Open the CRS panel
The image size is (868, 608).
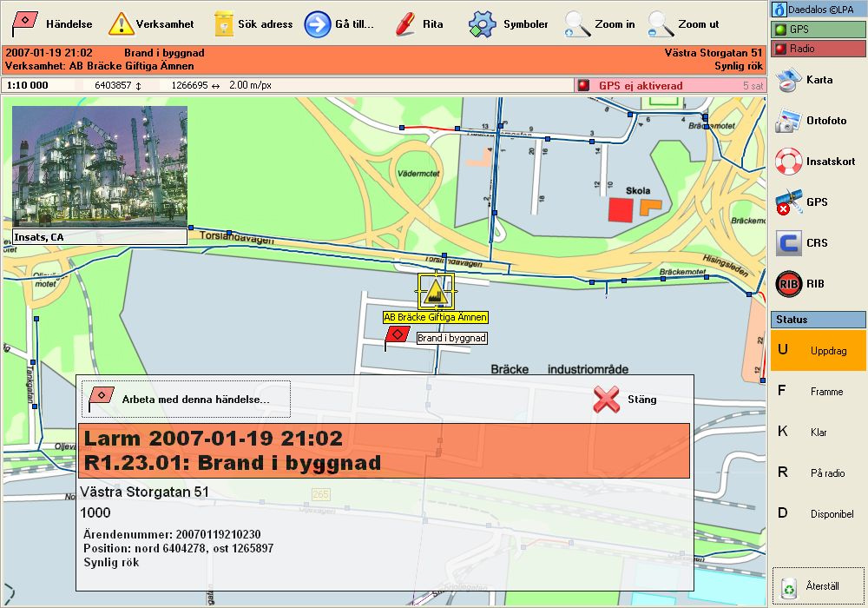[788, 243]
